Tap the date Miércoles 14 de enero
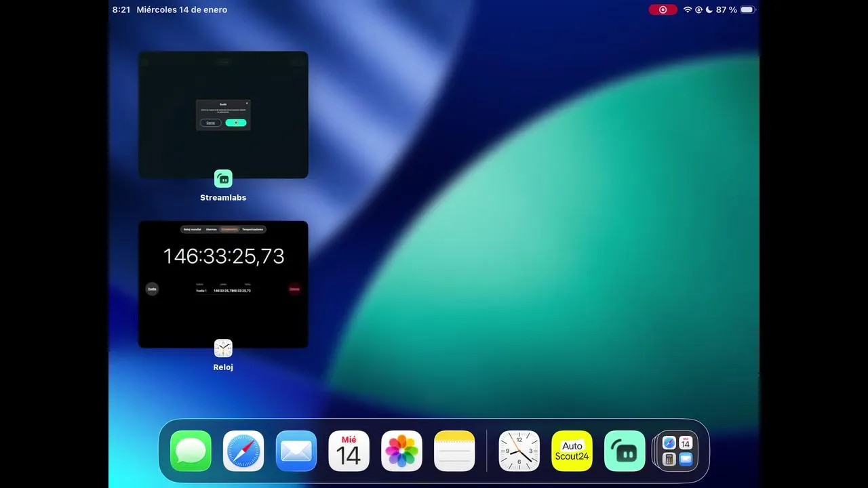Viewport: 868px width, 488px height. tap(182, 9)
